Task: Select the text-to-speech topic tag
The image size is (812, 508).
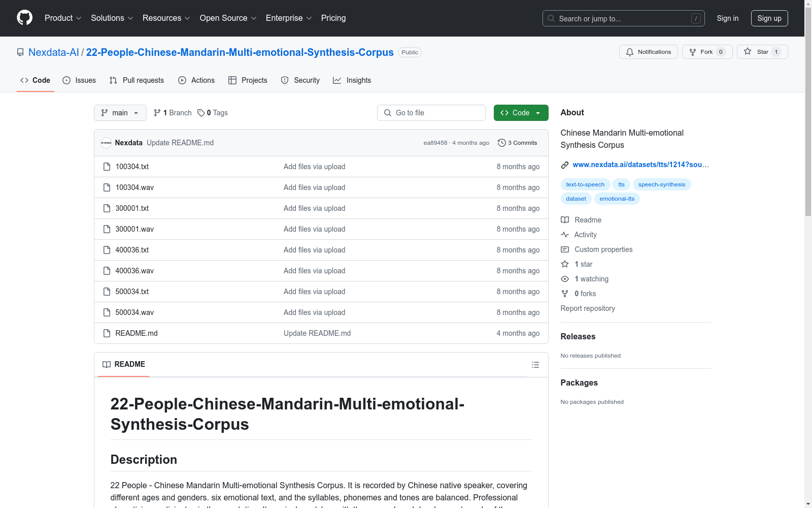Action: click(x=585, y=184)
